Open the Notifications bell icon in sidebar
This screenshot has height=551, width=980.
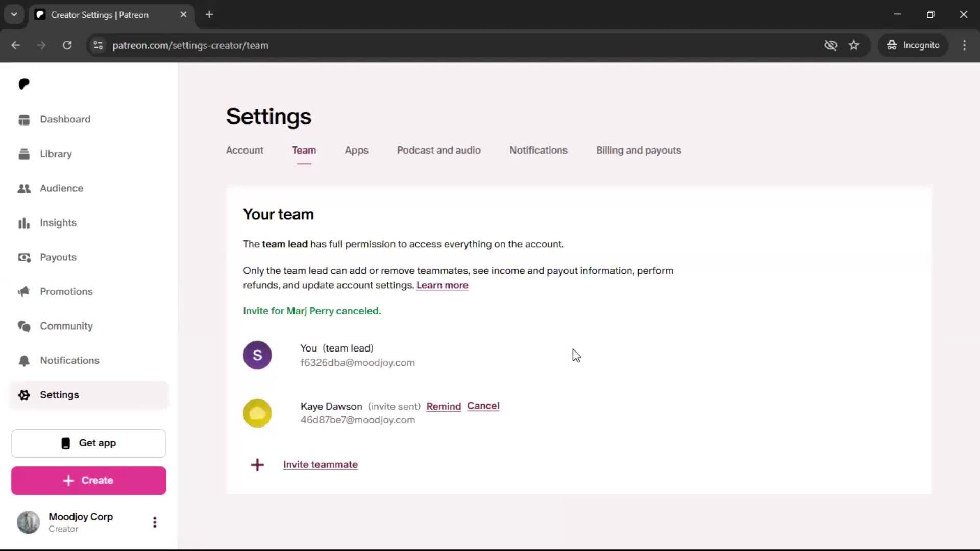(24, 361)
